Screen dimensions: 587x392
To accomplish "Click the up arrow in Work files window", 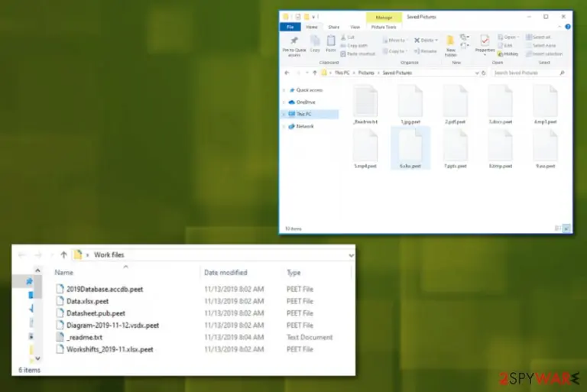I will (x=63, y=255).
